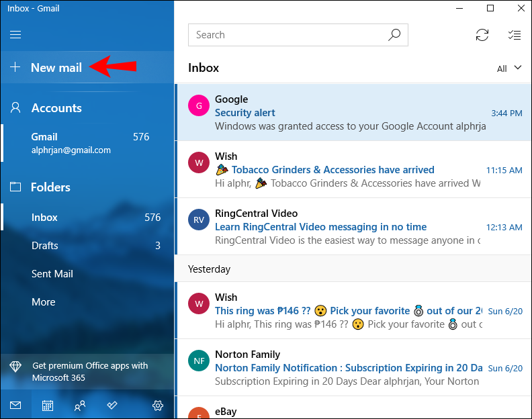Show More folders
This screenshot has width=532, height=419.
(87, 302)
